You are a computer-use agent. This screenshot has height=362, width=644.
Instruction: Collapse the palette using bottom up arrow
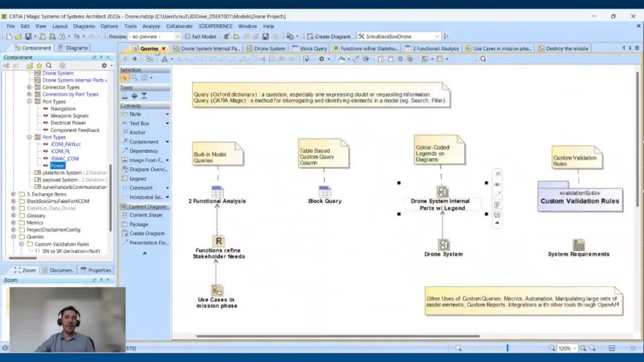[x=145, y=253]
